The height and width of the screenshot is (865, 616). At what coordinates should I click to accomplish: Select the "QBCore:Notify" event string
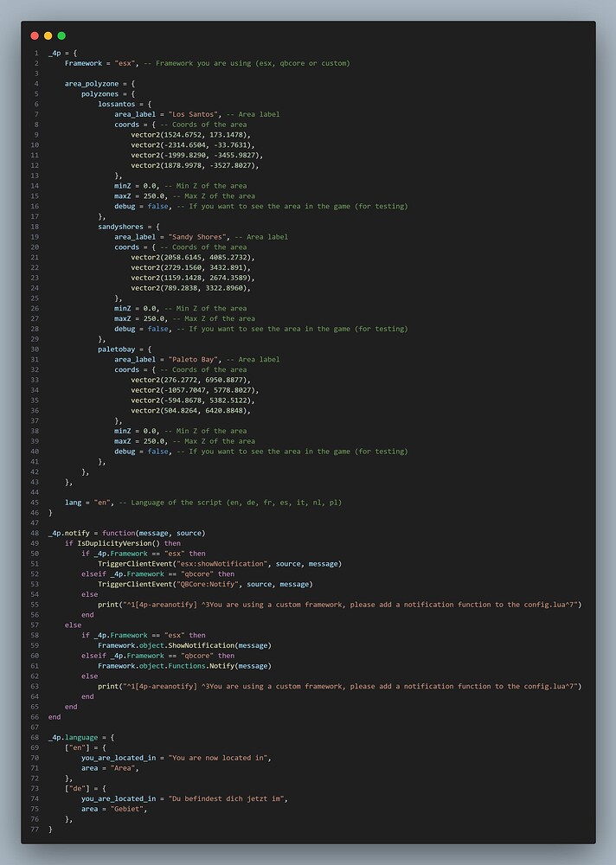[x=208, y=584]
